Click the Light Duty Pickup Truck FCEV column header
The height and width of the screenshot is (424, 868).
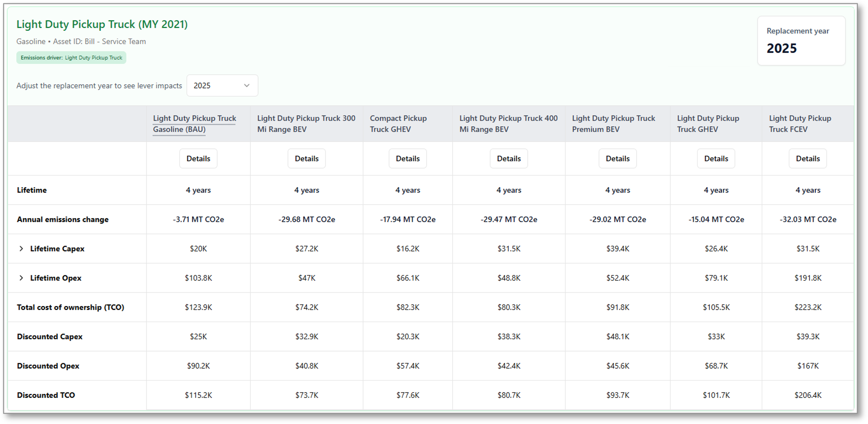[x=800, y=124]
